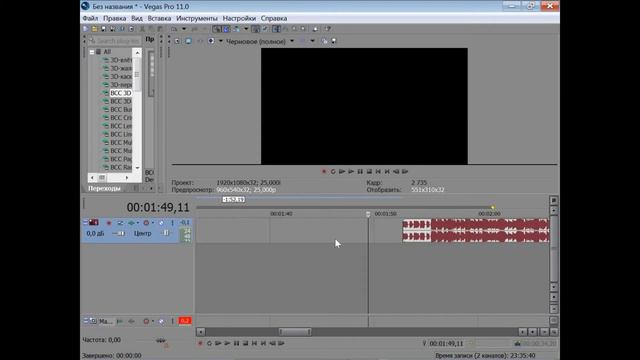The width and height of the screenshot is (640, 360).
Task: Copy preview snapshot to clipboard
Action: pos(324,41)
